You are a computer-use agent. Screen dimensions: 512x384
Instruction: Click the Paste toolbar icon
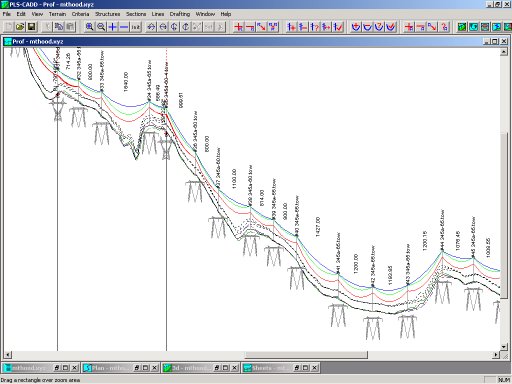(70, 27)
